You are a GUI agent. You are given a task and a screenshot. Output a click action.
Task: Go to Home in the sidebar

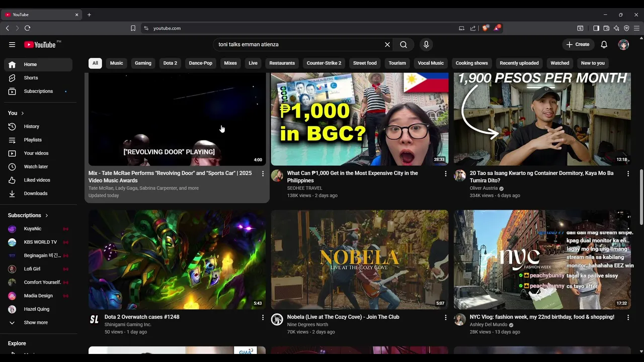coord(38,64)
